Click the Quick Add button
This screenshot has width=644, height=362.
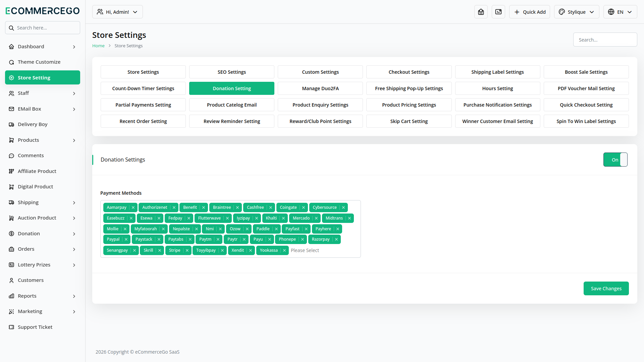[x=530, y=12]
